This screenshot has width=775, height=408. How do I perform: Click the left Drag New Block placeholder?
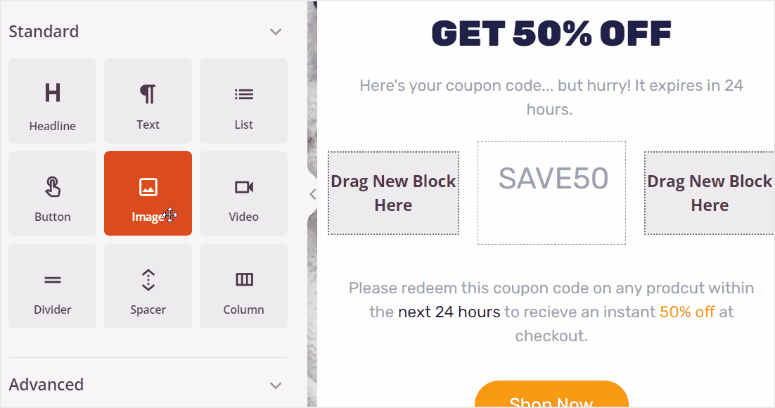point(393,194)
